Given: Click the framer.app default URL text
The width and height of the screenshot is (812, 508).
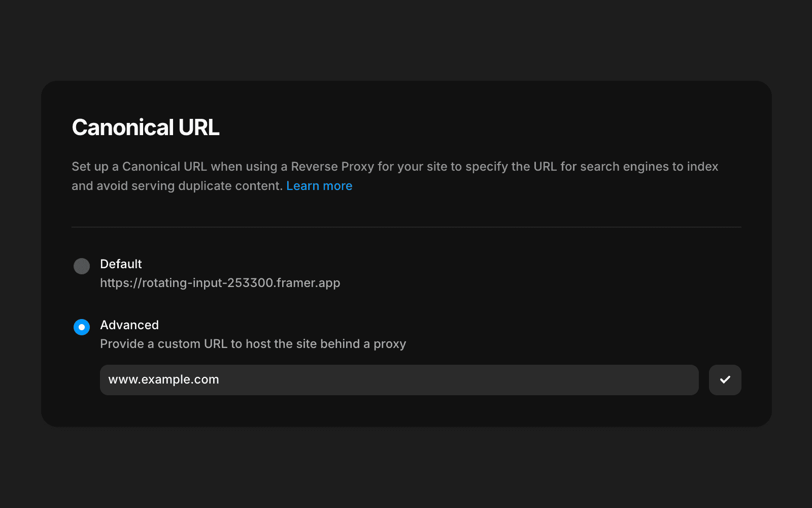Looking at the screenshot, I should coord(220,282).
